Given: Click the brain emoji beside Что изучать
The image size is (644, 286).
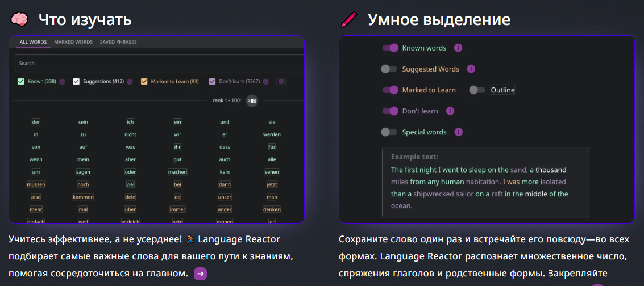Looking at the screenshot, I should 19,19.
